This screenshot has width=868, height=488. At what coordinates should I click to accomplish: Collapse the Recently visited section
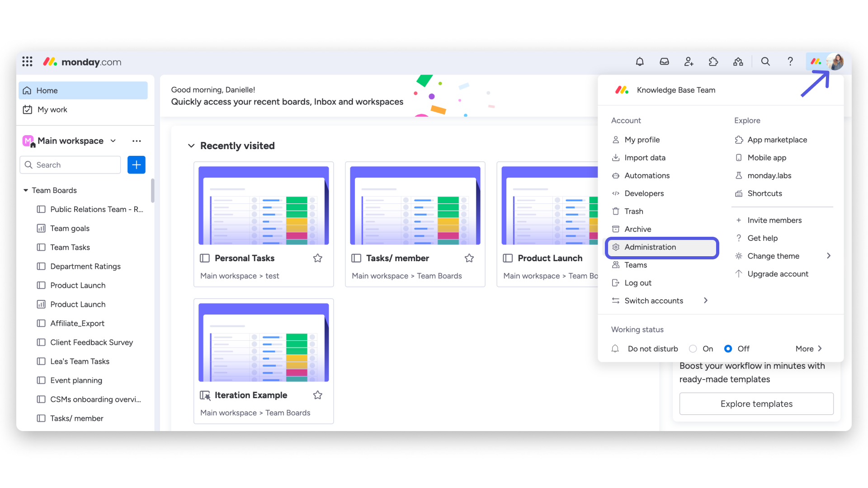click(x=191, y=145)
